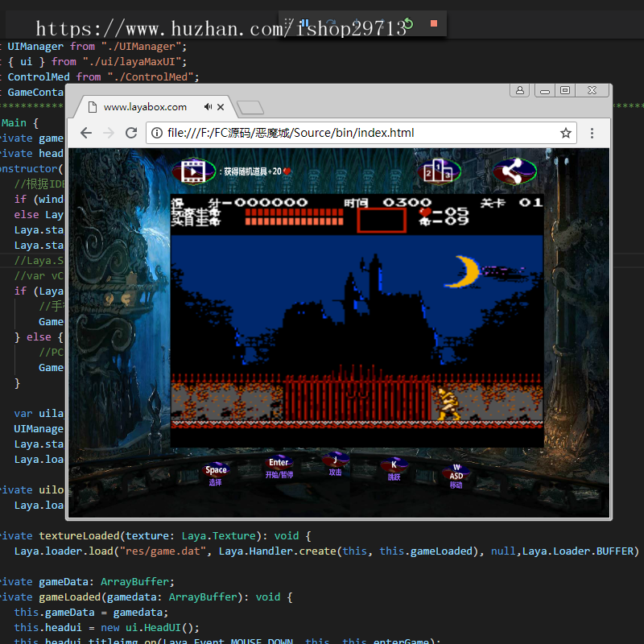Click the gameLoaded method definition name

(x=70, y=597)
